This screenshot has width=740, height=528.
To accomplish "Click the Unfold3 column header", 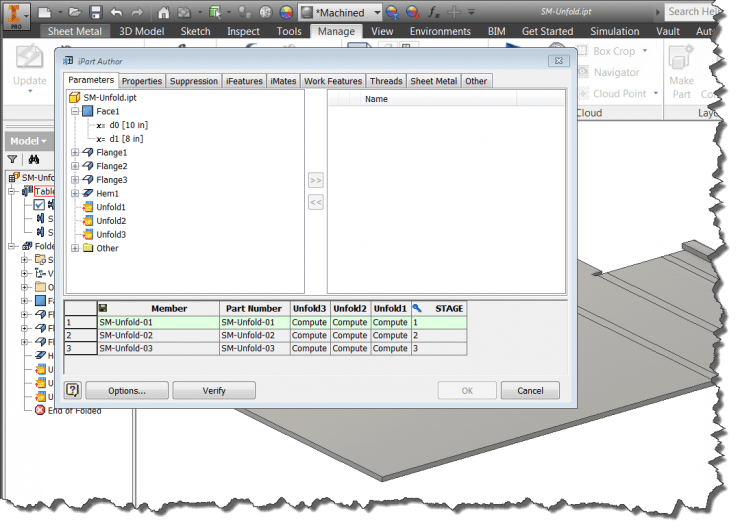I will tap(310, 309).
